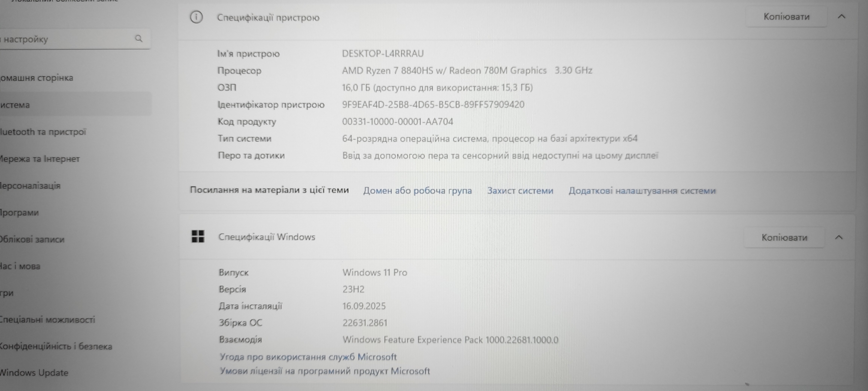Open Додаткові налаштування системи link
868x391 pixels.
[642, 191]
